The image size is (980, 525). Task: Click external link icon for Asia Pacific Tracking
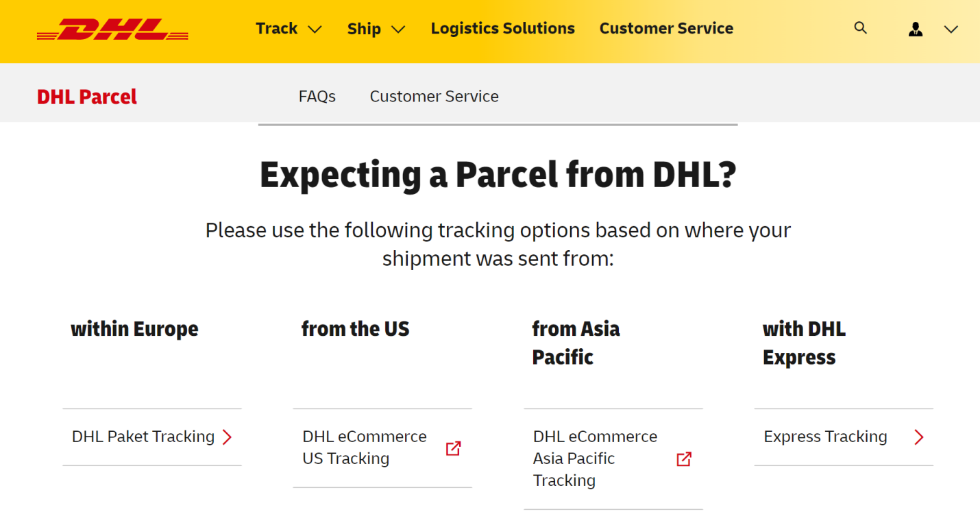click(x=684, y=459)
